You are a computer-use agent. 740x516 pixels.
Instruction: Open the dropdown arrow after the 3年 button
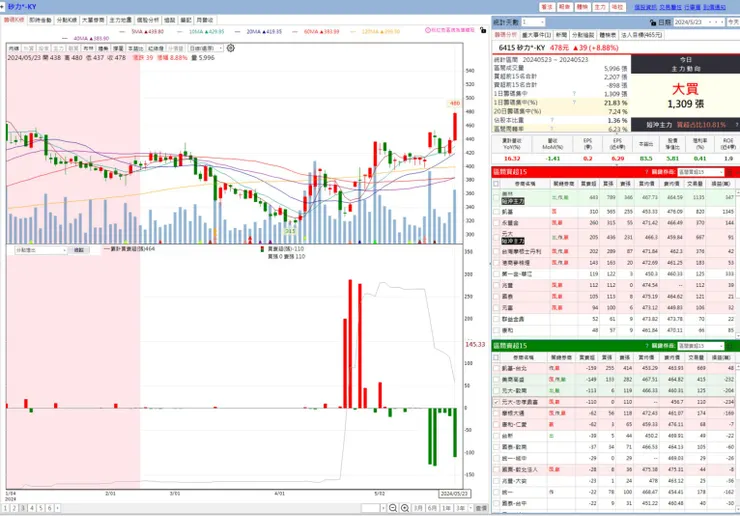click(471, 508)
